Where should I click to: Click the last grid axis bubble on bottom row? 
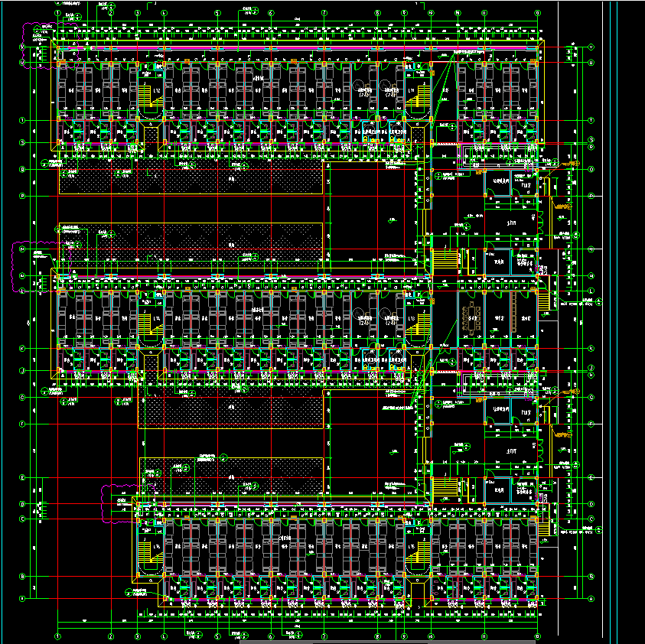[x=537, y=636]
